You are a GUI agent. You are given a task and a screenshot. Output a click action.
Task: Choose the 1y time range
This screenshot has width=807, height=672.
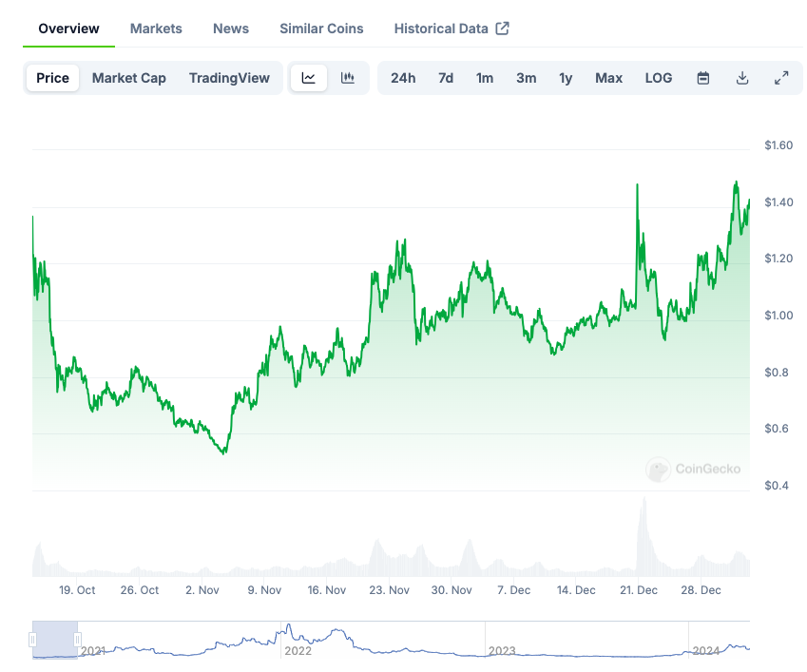[566, 78]
